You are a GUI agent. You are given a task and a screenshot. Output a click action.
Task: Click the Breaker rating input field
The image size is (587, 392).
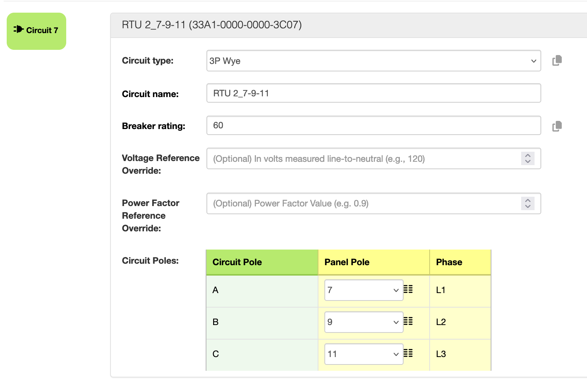(x=373, y=125)
